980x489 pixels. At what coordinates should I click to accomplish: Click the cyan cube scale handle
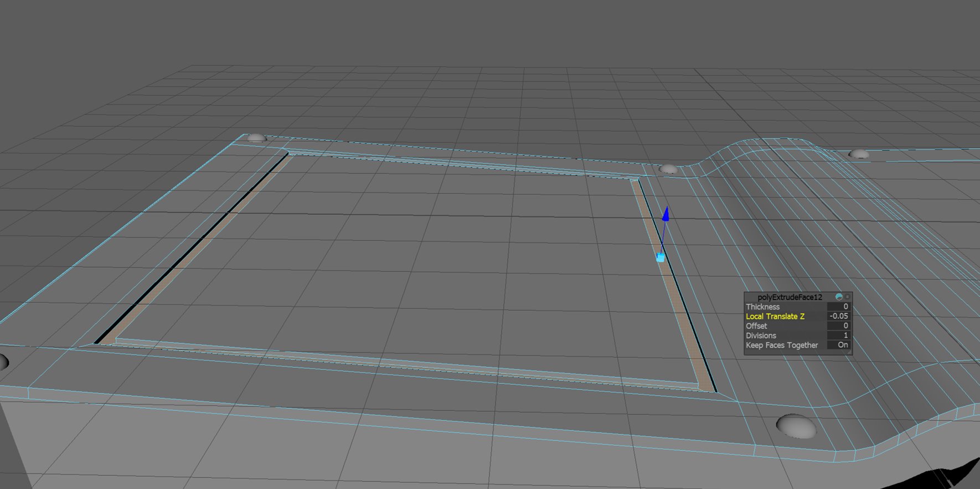[x=661, y=258]
